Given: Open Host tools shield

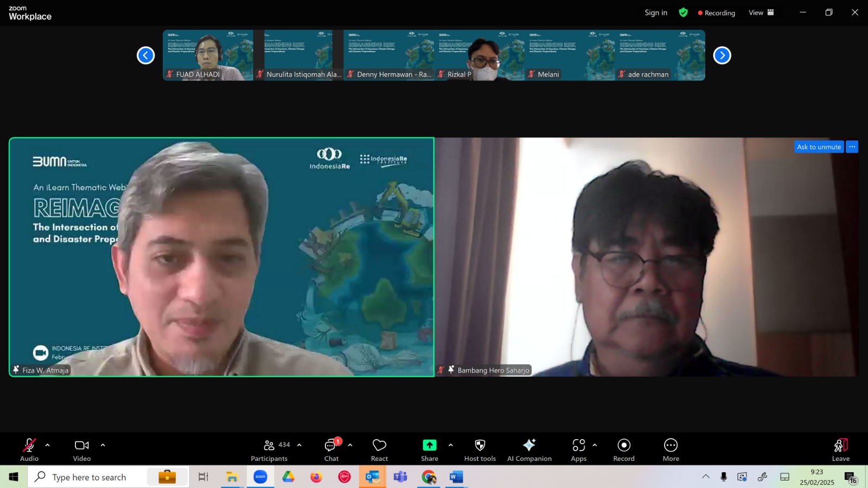Looking at the screenshot, I should [x=480, y=450].
